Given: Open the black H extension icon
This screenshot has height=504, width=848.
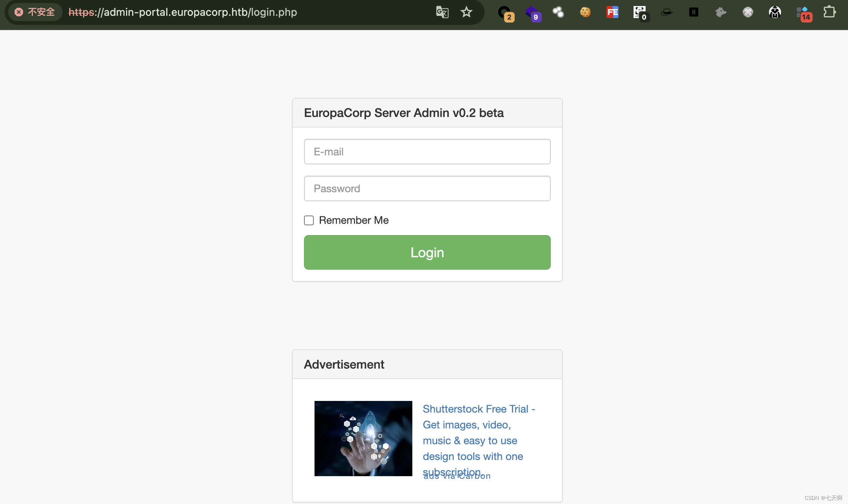Looking at the screenshot, I should pos(694,12).
